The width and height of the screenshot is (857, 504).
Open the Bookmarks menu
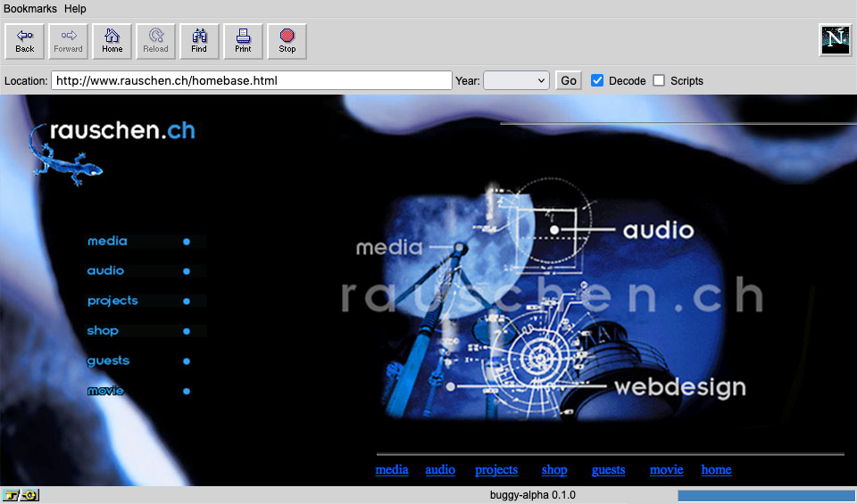[x=30, y=9]
